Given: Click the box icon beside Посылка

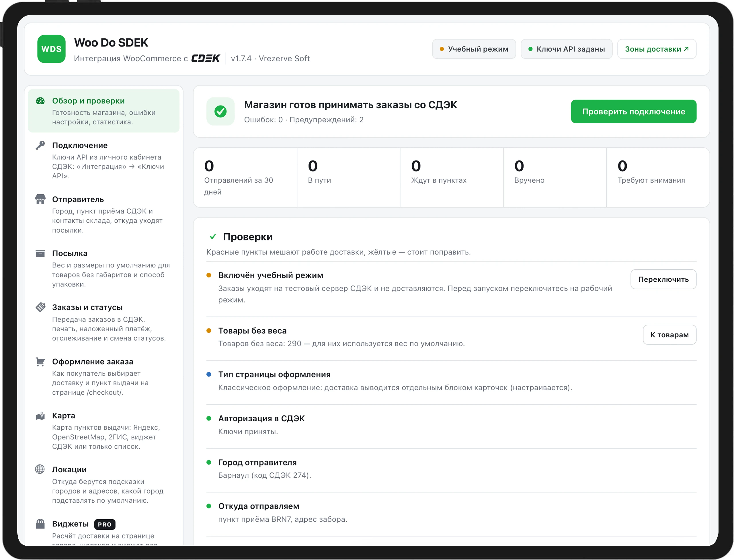Looking at the screenshot, I should click(40, 253).
